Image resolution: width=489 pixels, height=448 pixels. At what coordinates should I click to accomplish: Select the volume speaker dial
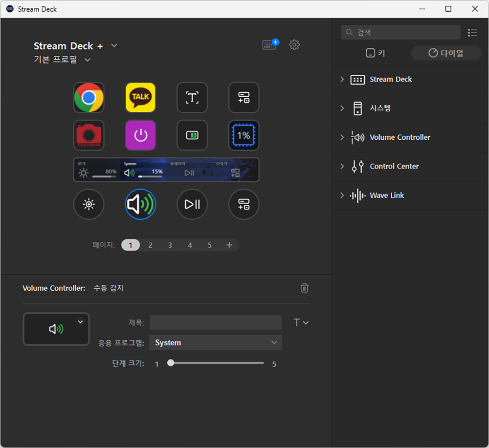tap(140, 204)
